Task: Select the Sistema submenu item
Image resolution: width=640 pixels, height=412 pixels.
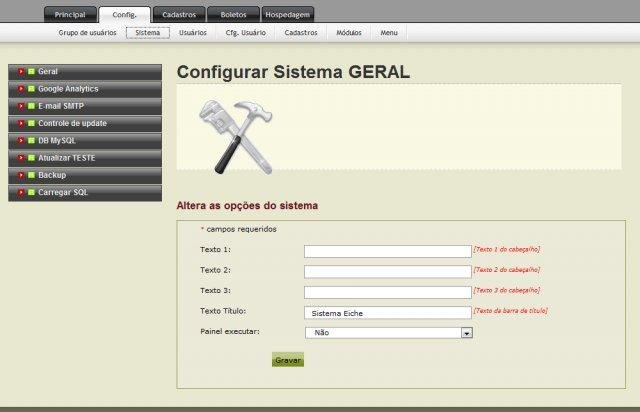Action: (x=148, y=33)
